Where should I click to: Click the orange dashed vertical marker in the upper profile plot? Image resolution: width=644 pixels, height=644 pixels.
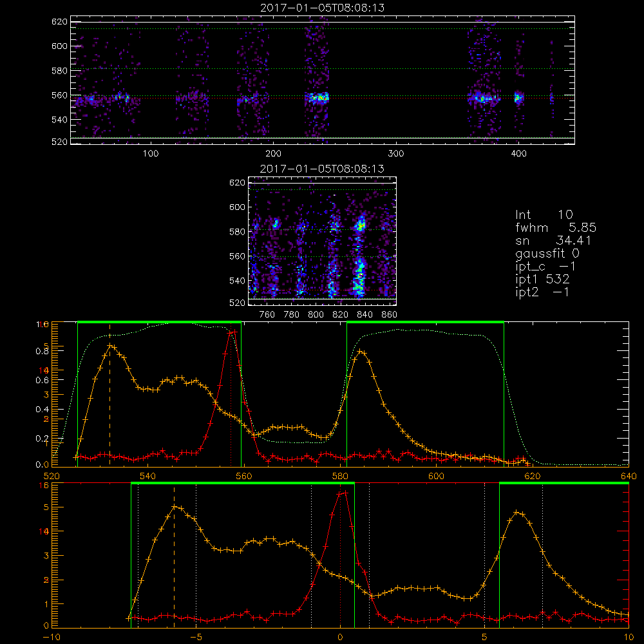[x=109, y=395]
